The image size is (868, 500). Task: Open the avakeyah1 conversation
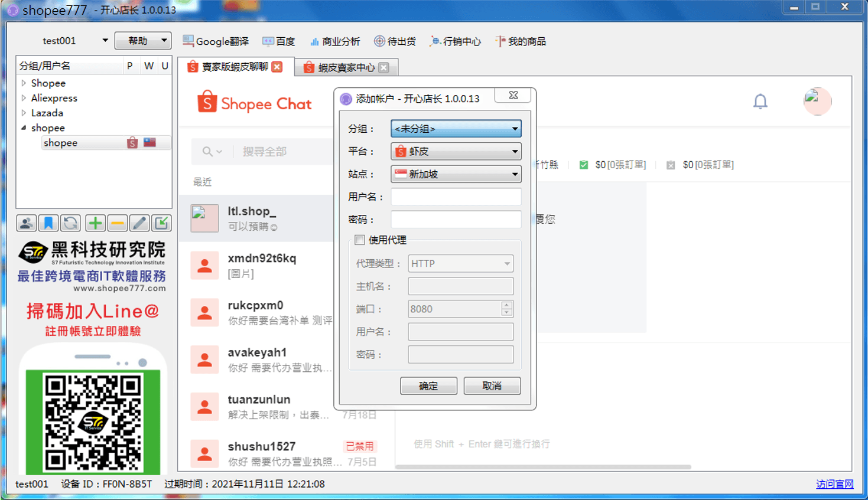point(256,360)
